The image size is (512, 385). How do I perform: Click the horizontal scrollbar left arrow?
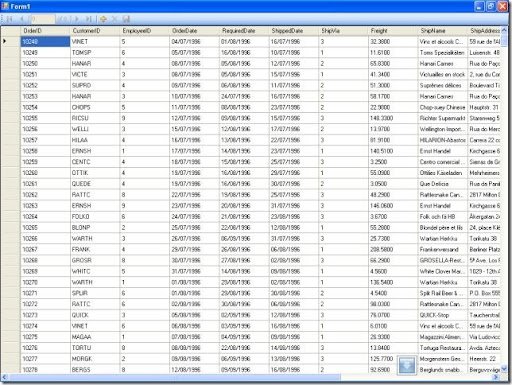(x=4, y=377)
